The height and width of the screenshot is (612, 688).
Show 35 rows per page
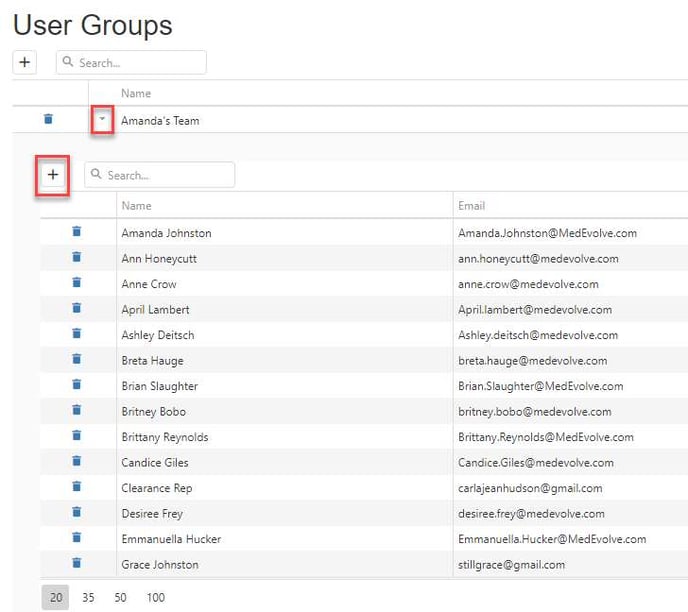coord(88,598)
